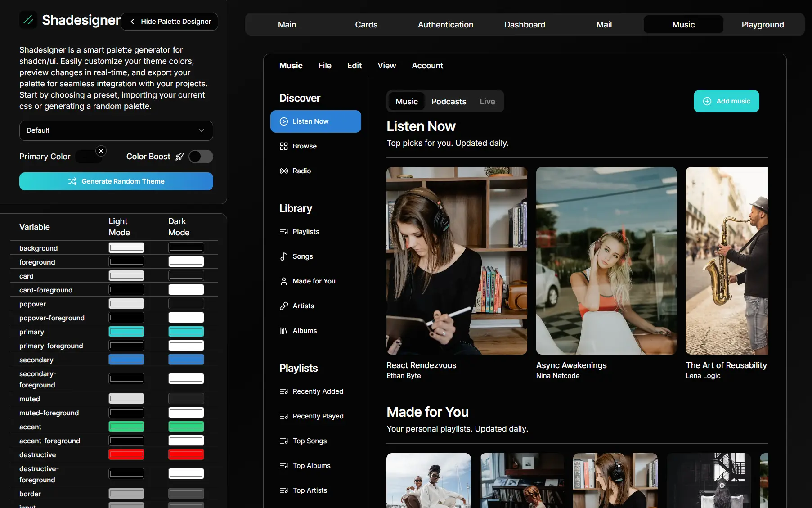
Task: Click the Browse grid icon in sidebar
Action: click(283, 146)
